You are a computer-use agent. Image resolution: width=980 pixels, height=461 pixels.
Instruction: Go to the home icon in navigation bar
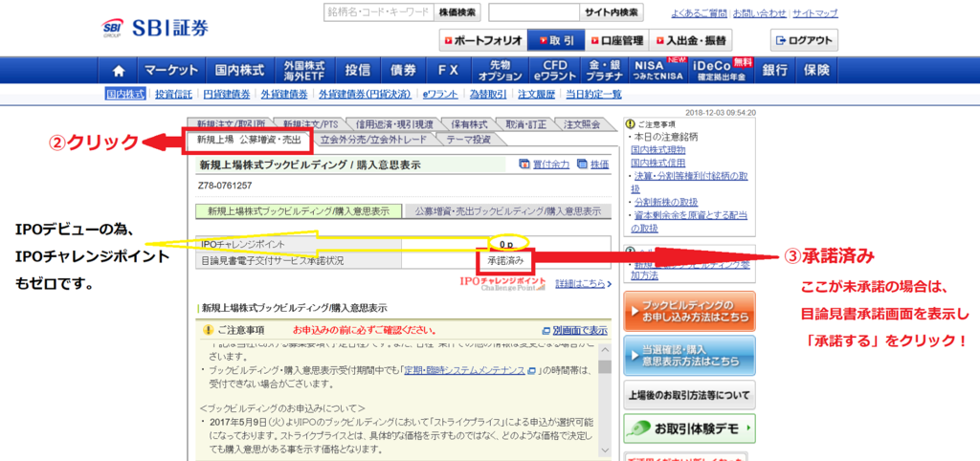pyautogui.click(x=119, y=71)
